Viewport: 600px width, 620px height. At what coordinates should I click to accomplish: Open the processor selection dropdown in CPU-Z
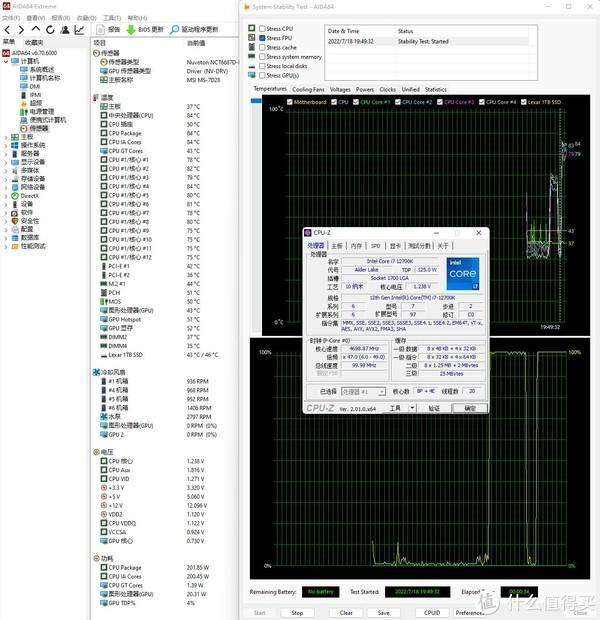tap(381, 391)
